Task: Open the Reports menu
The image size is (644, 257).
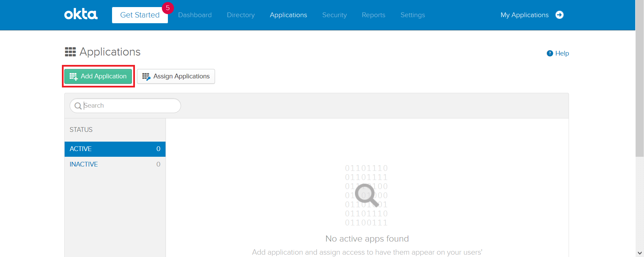Action: pyautogui.click(x=373, y=15)
